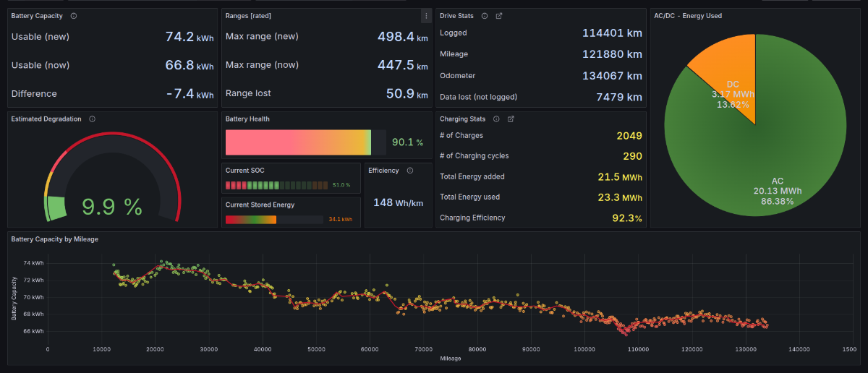Open Drive Stats external link icon
The image size is (868, 373).
(499, 15)
